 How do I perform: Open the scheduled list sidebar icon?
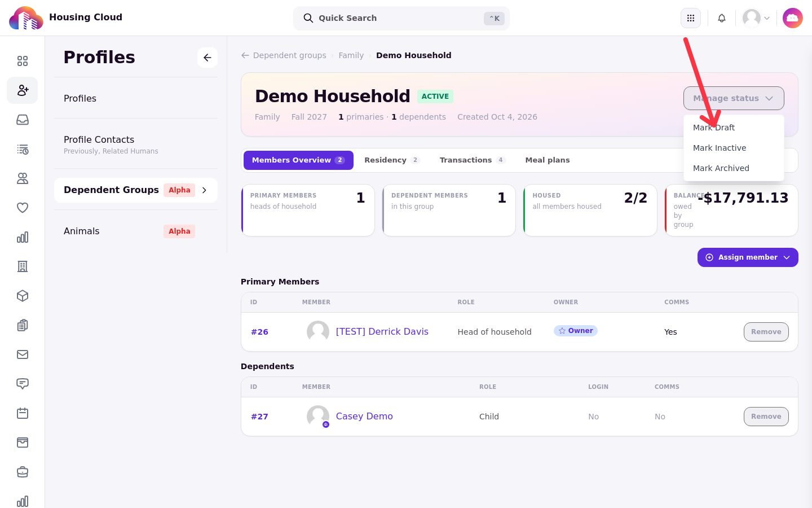click(23, 149)
